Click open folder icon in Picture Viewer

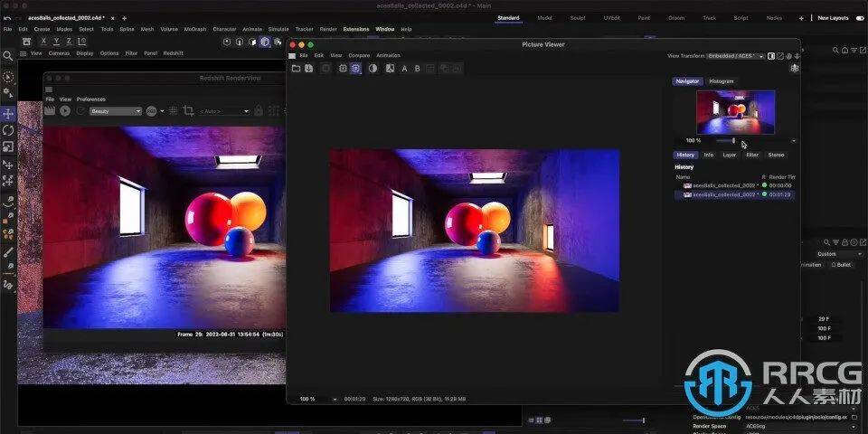click(x=297, y=68)
